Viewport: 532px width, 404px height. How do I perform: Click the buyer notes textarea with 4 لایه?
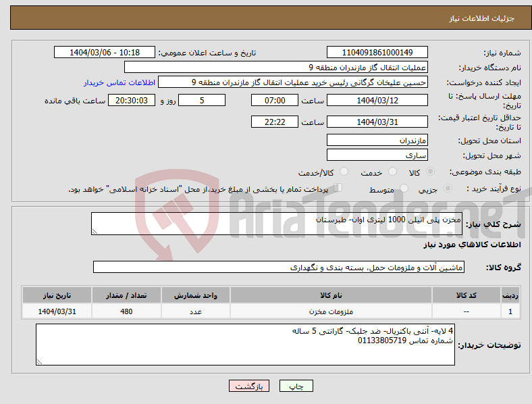tap(245, 345)
